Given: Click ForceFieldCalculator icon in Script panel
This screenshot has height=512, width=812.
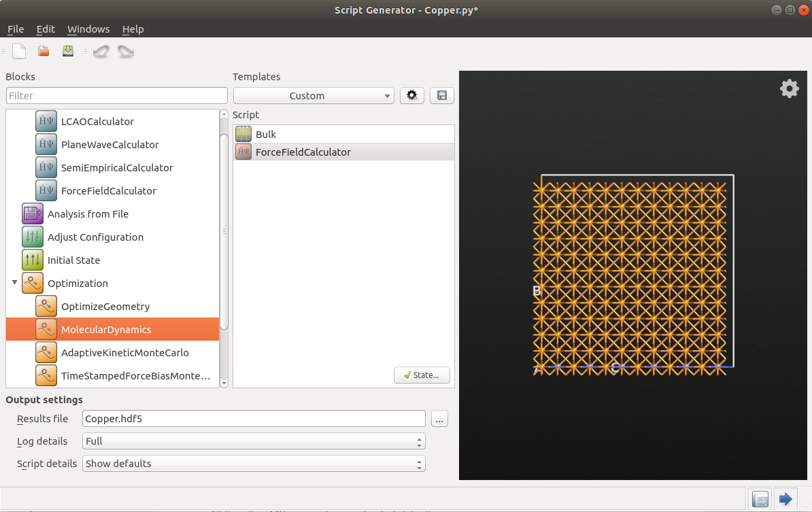Looking at the screenshot, I should coord(243,152).
